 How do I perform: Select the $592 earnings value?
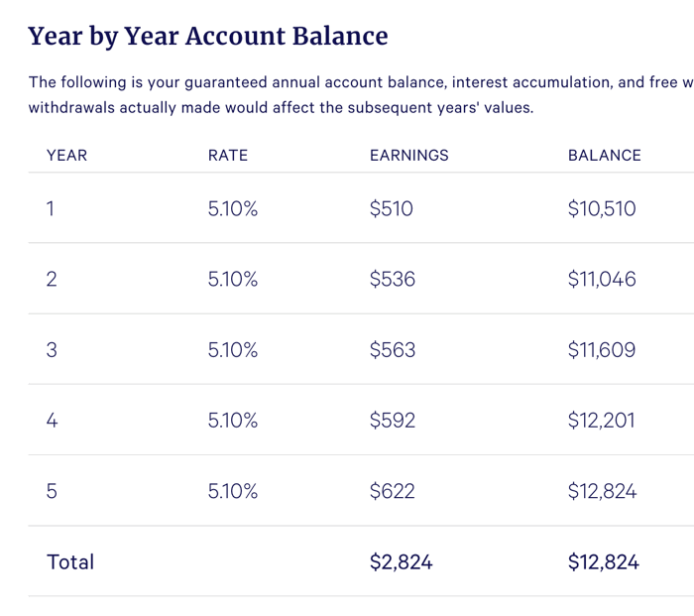click(x=393, y=421)
